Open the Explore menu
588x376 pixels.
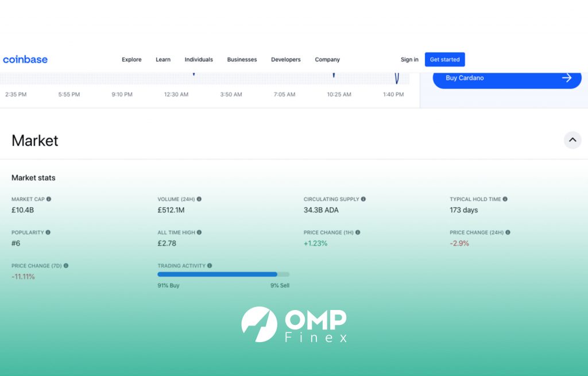[x=131, y=60]
